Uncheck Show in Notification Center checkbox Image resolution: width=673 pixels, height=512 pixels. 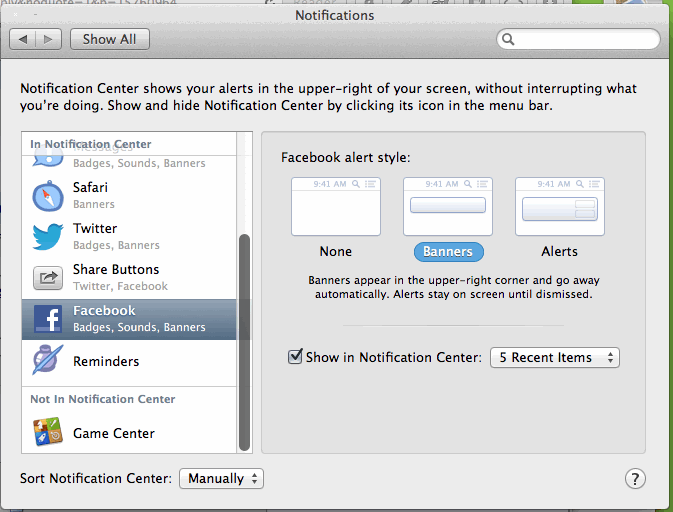pos(295,356)
